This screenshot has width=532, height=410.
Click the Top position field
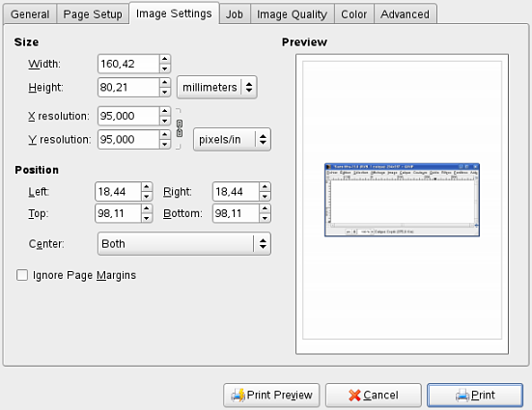click(x=118, y=213)
